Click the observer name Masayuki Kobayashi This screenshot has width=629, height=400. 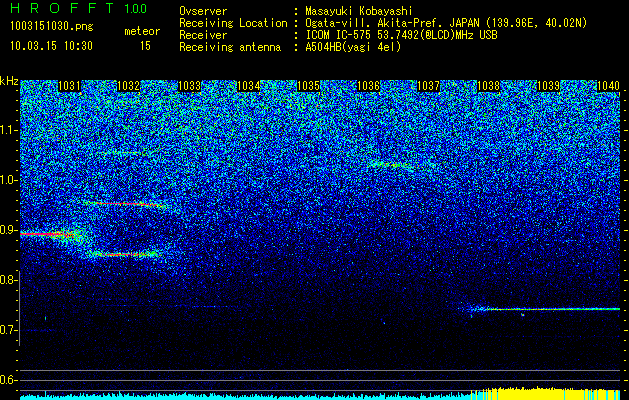358,11
